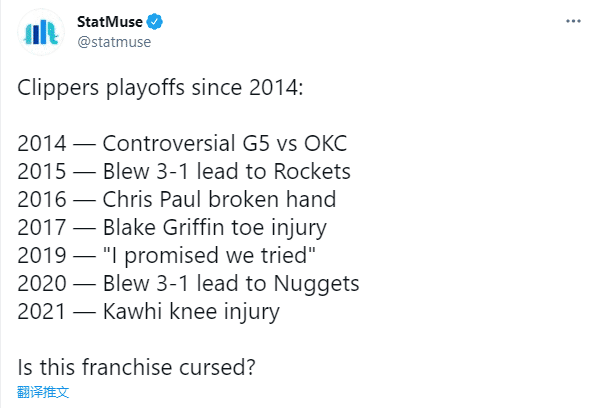
Task: Click the 'Blew 3-1 lead to Rockets' text
Action: (227, 171)
